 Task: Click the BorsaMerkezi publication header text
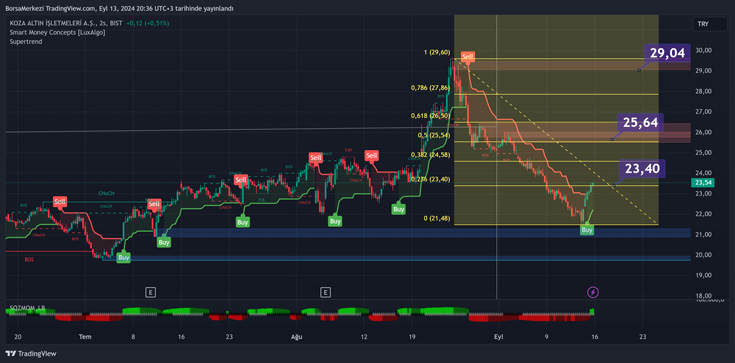tap(120, 8)
